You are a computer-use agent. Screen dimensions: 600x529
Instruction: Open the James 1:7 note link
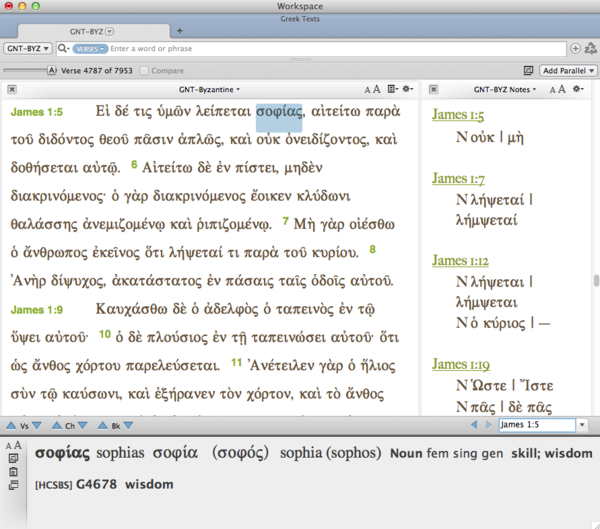click(458, 179)
